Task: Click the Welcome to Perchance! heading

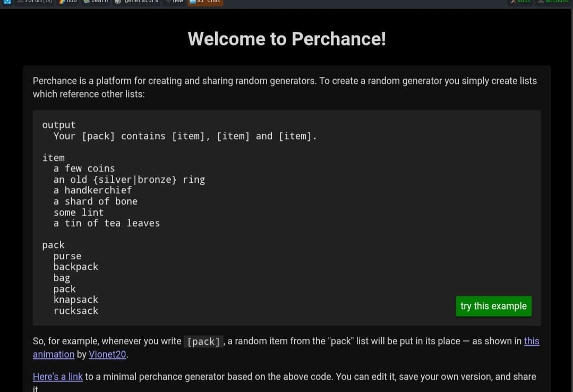Action: tap(287, 39)
